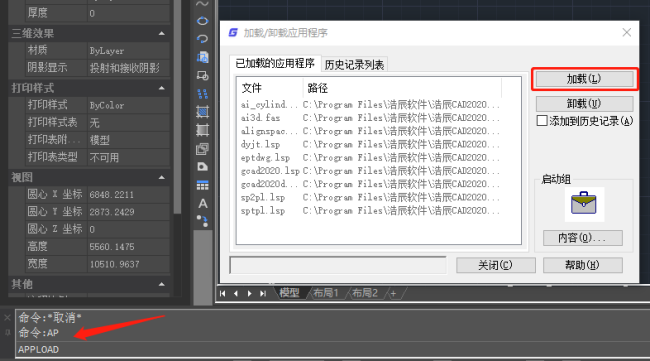Collapse the 其他 section

[162, 284]
